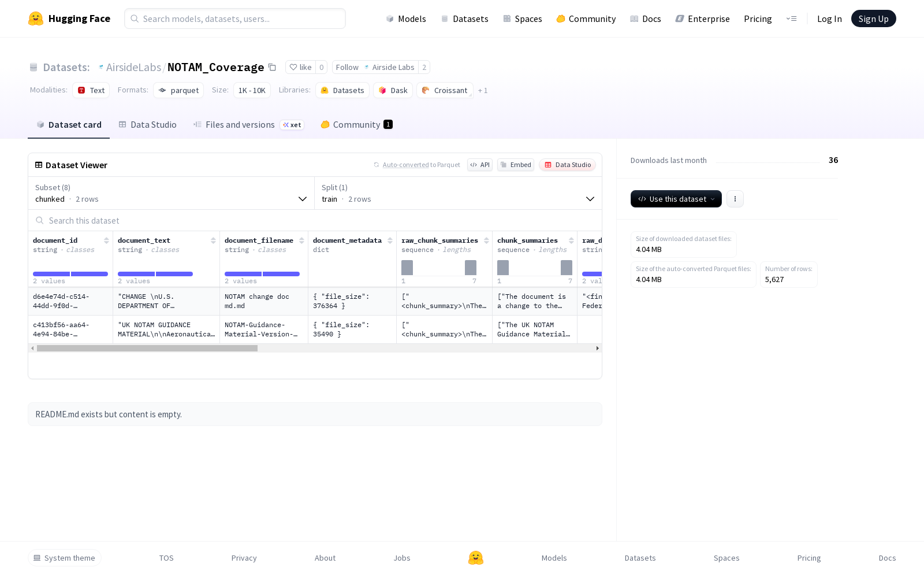Open the Files and versions tab
Image resolution: width=924 pixels, height=578 pixels.
click(x=248, y=124)
